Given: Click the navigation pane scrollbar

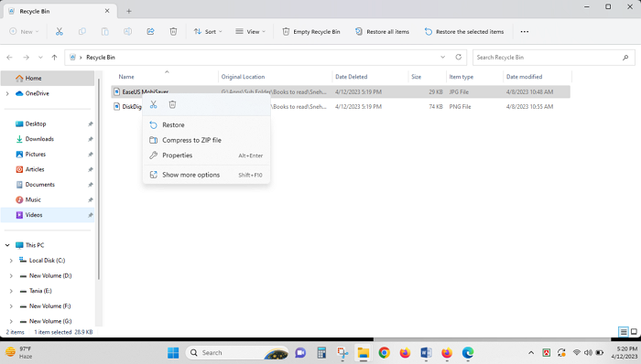Looking at the screenshot, I should (x=99, y=178).
